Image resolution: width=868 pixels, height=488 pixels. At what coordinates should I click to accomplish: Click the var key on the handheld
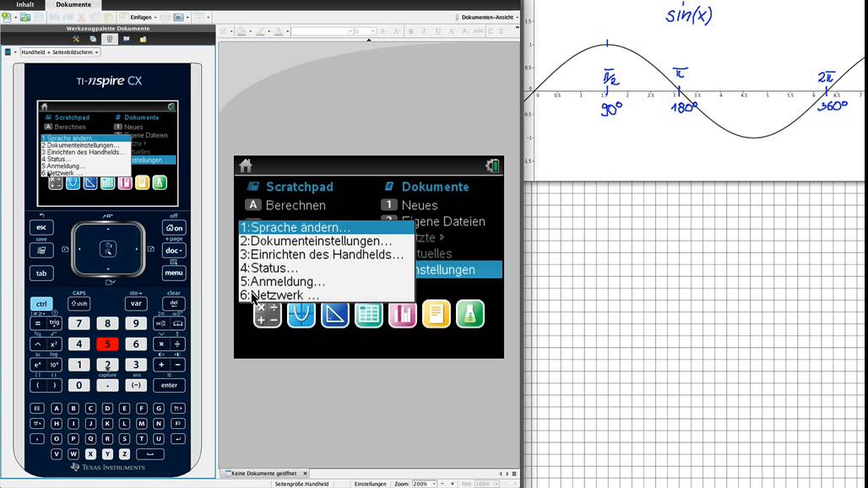click(x=136, y=304)
